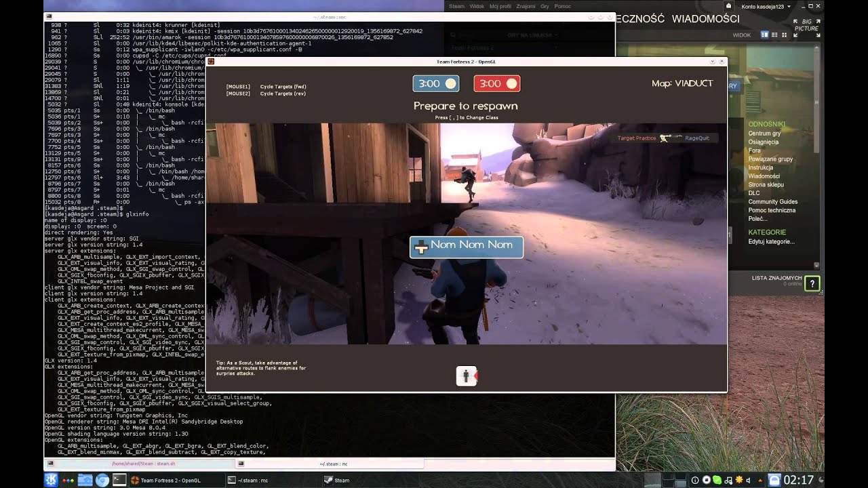868x488 pixels.
Task: Click the yellow sun tray icon
Action: [x=740, y=480]
